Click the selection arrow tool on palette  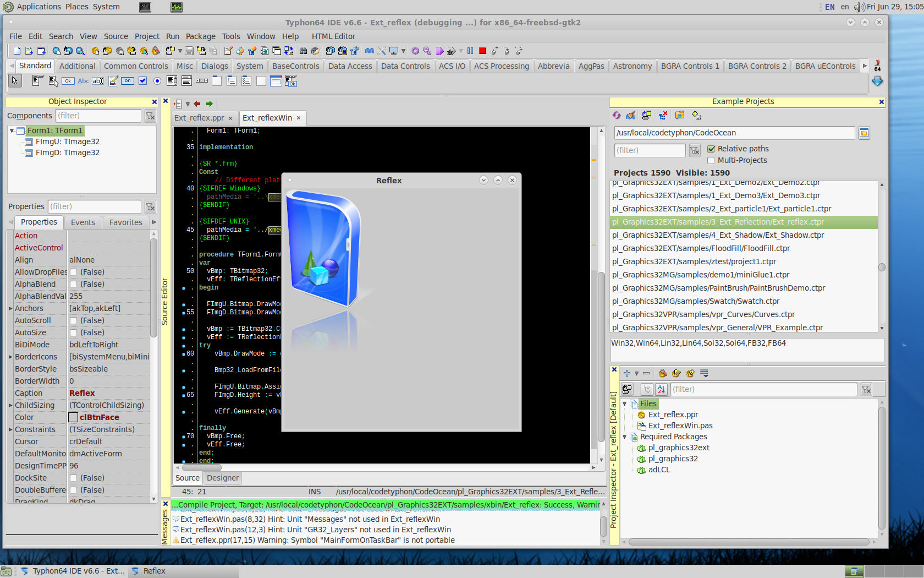15,81
